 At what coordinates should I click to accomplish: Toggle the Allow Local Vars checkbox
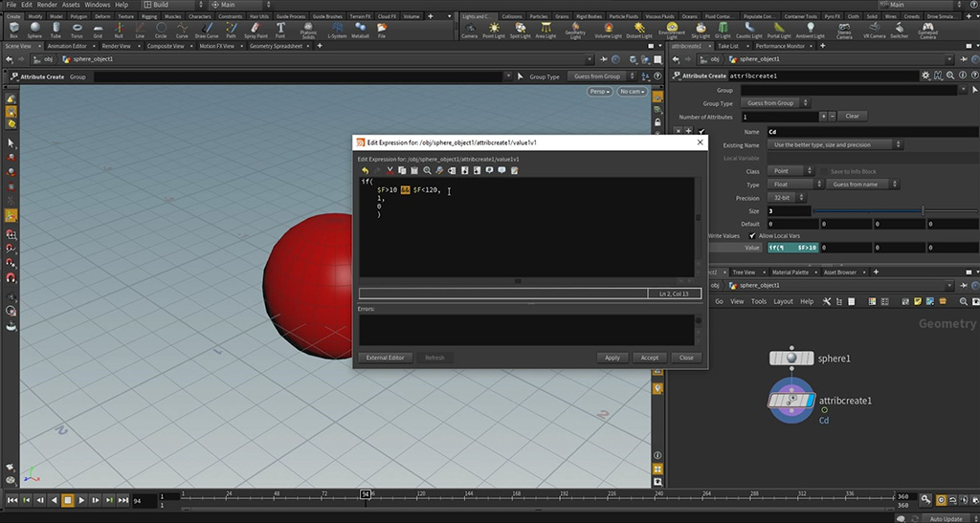pyautogui.click(x=752, y=235)
